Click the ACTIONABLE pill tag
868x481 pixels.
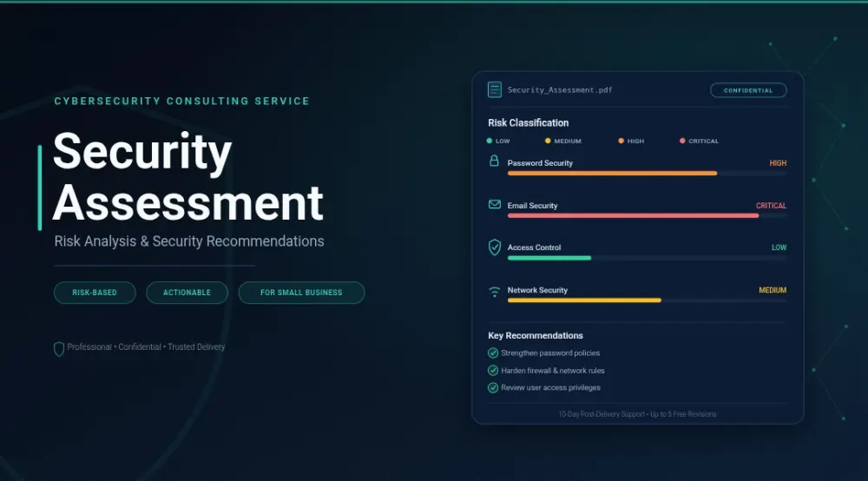(x=187, y=293)
